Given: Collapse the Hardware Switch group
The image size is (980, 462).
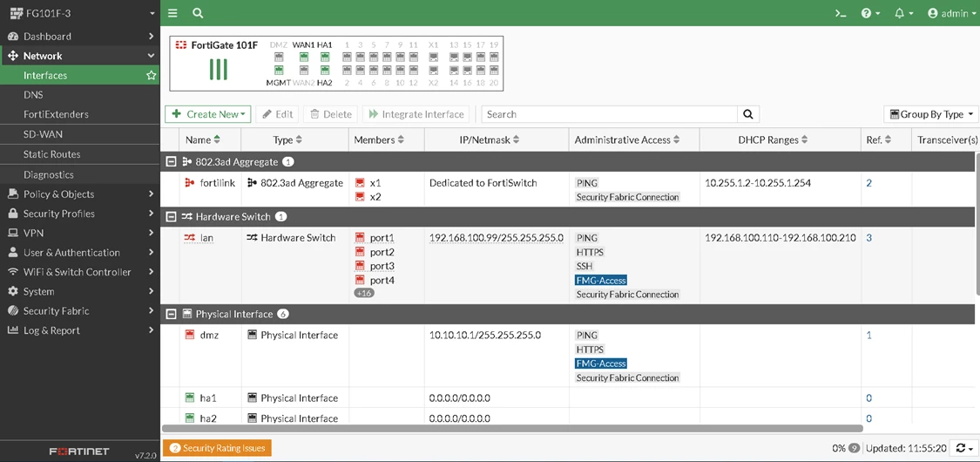Looking at the screenshot, I should 170,217.
